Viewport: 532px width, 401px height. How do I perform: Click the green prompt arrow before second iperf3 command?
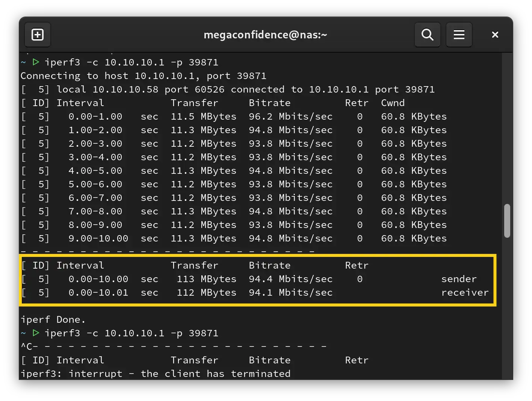[35, 333]
